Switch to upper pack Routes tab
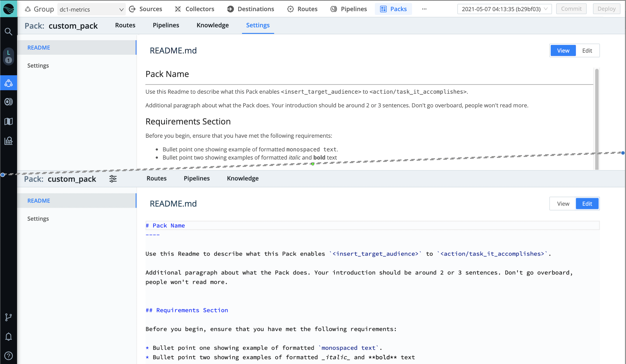Image resolution: width=626 pixels, height=364 pixels. [125, 25]
